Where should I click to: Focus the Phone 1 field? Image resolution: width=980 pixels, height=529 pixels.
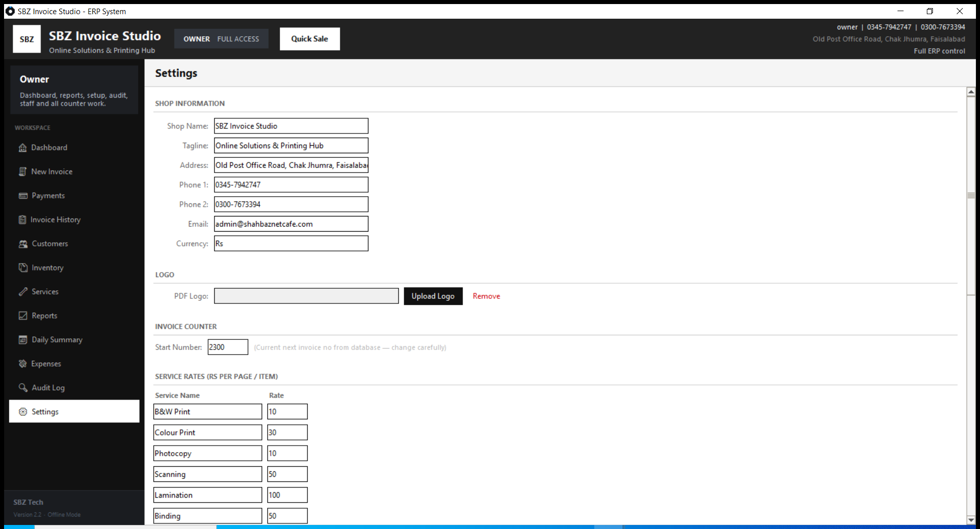pyautogui.click(x=291, y=185)
